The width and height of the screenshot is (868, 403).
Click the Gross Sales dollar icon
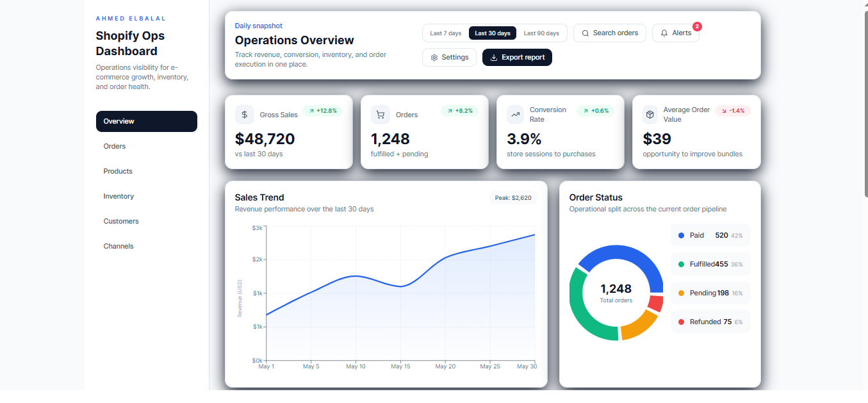(x=244, y=115)
